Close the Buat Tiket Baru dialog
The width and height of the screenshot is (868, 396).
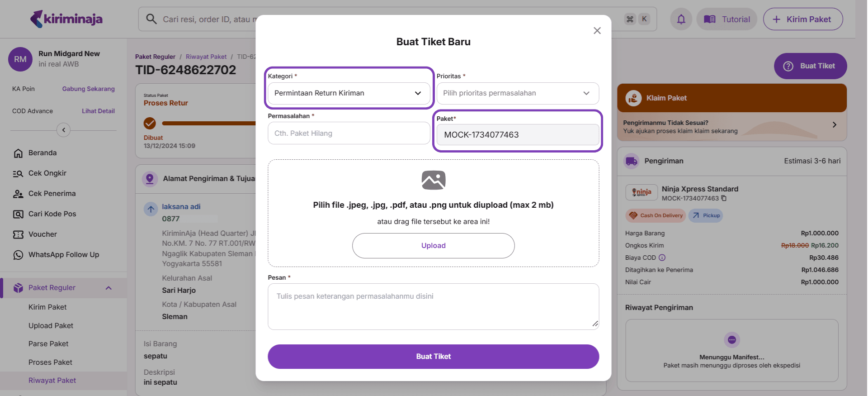pyautogui.click(x=597, y=30)
